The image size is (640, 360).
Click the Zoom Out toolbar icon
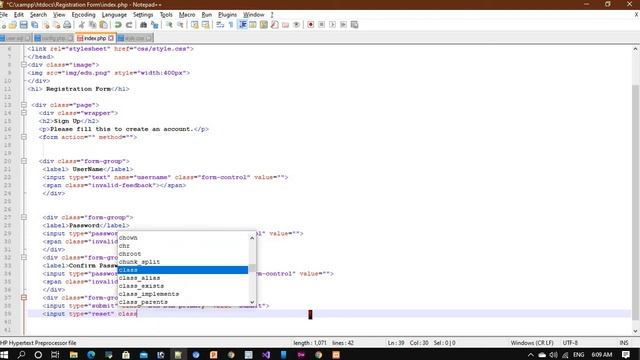pos(180,25)
